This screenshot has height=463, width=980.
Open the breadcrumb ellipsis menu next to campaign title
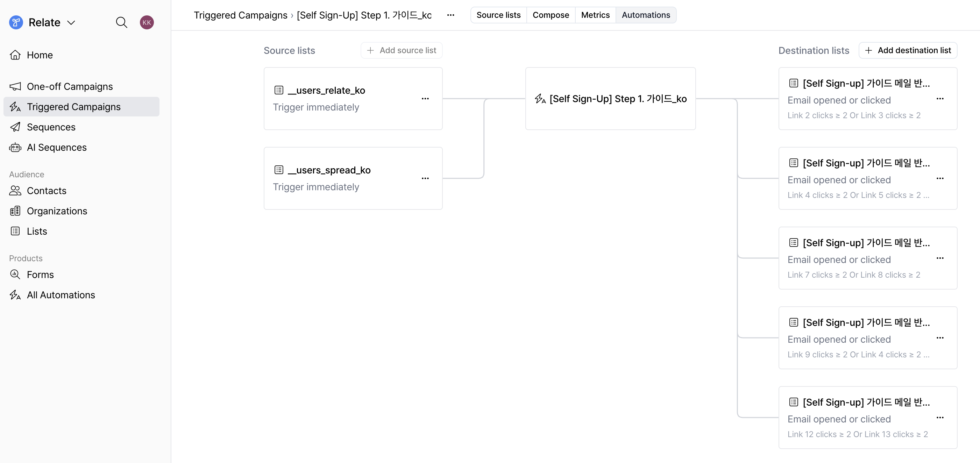pyautogui.click(x=451, y=15)
